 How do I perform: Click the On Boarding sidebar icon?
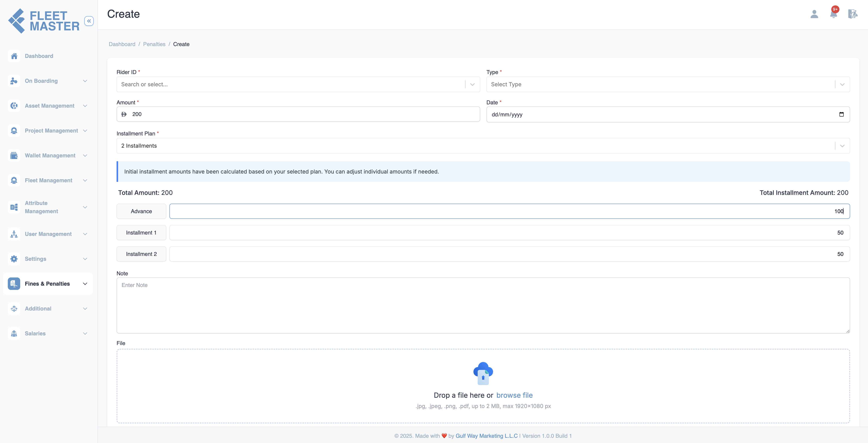(14, 81)
